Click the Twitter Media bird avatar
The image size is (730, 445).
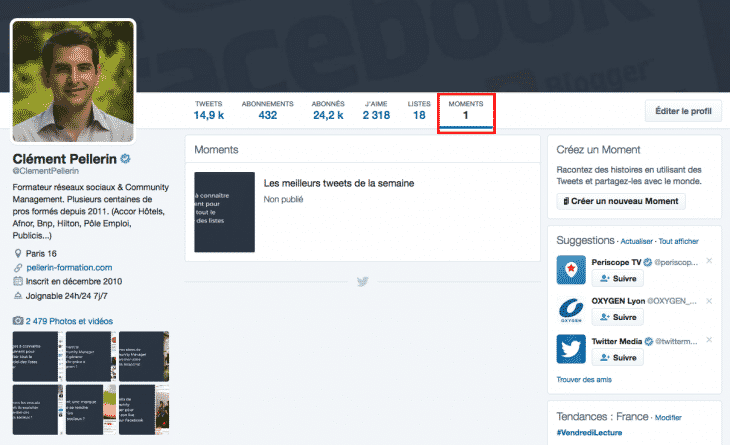[x=572, y=349]
